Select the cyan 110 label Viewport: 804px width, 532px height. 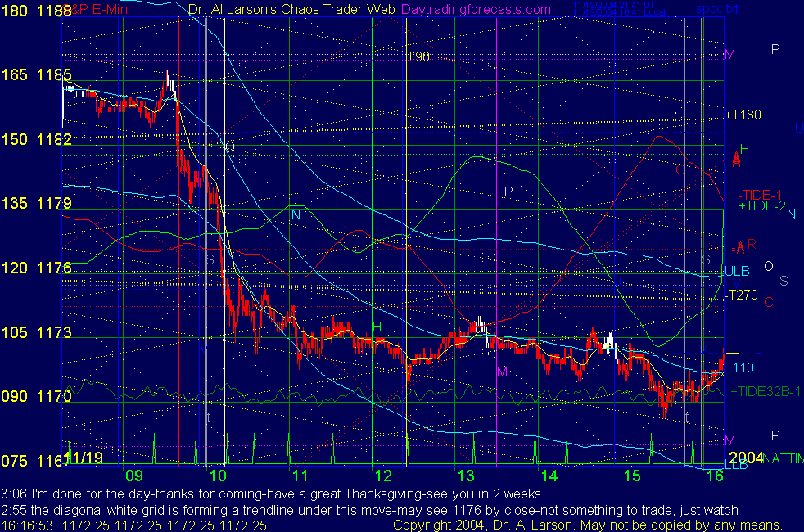pyautogui.click(x=743, y=367)
